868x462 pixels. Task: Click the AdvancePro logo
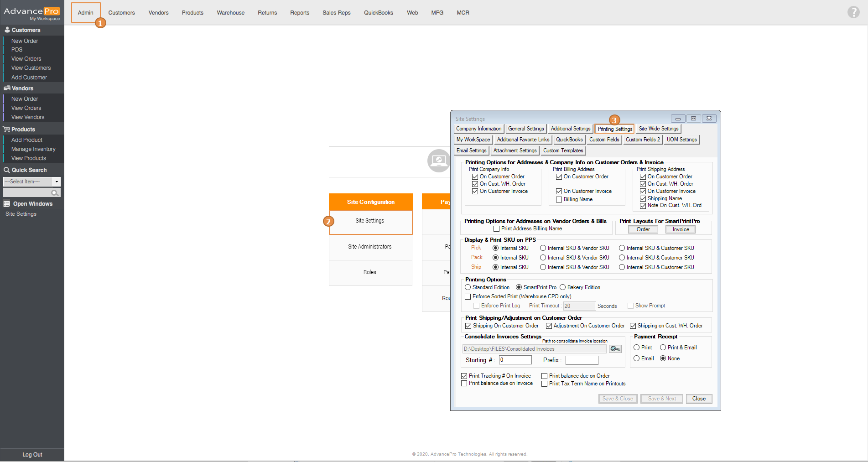click(31, 12)
